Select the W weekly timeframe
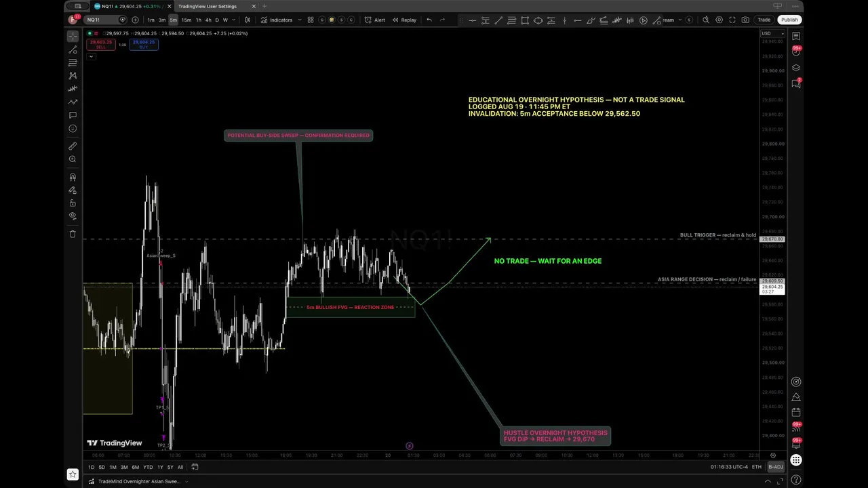868x488 pixels. coord(225,20)
